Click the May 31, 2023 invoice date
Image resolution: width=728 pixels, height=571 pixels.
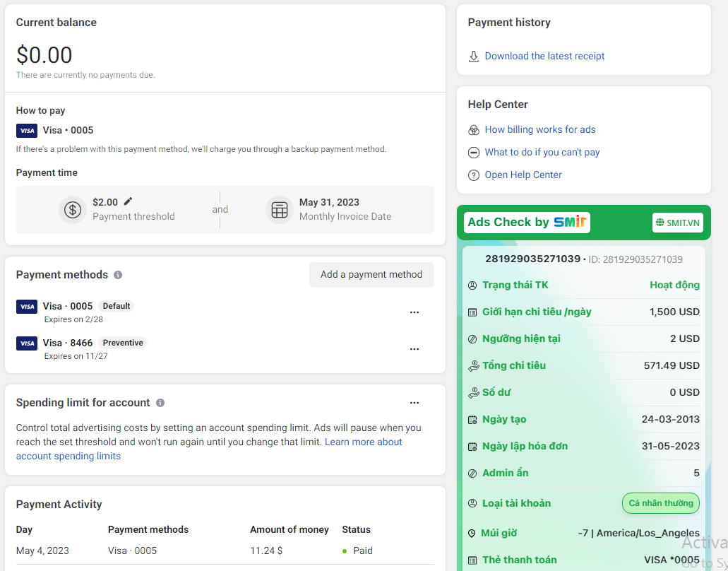pos(329,203)
